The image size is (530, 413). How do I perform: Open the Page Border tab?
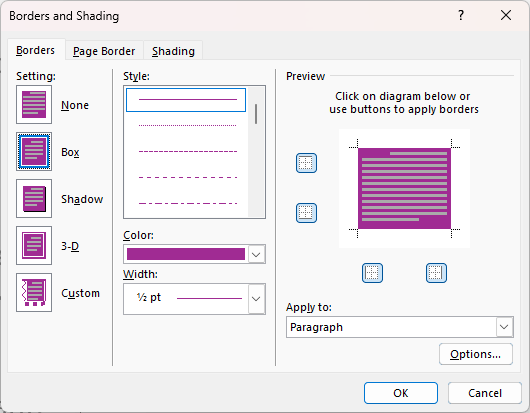click(104, 51)
